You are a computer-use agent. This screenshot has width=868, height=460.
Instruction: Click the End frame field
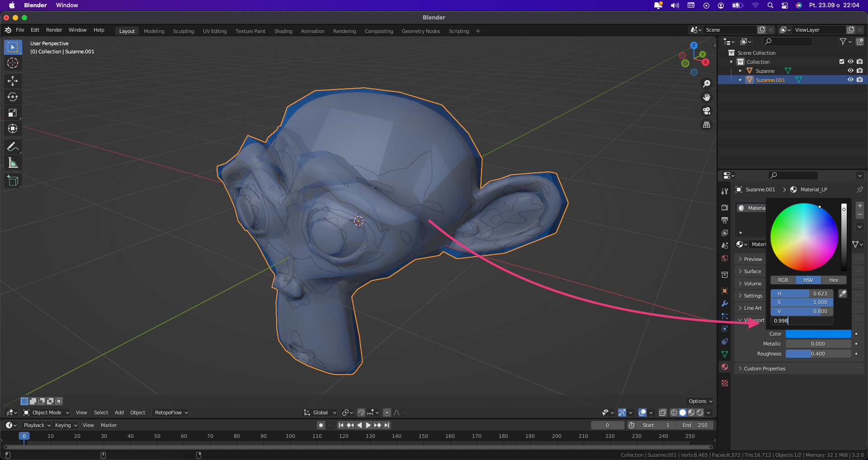pyautogui.click(x=695, y=425)
